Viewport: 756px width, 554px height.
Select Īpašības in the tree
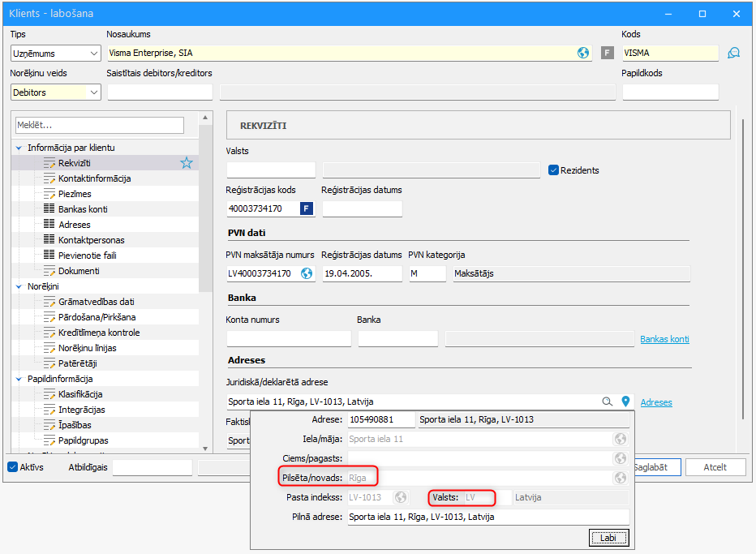coord(75,425)
